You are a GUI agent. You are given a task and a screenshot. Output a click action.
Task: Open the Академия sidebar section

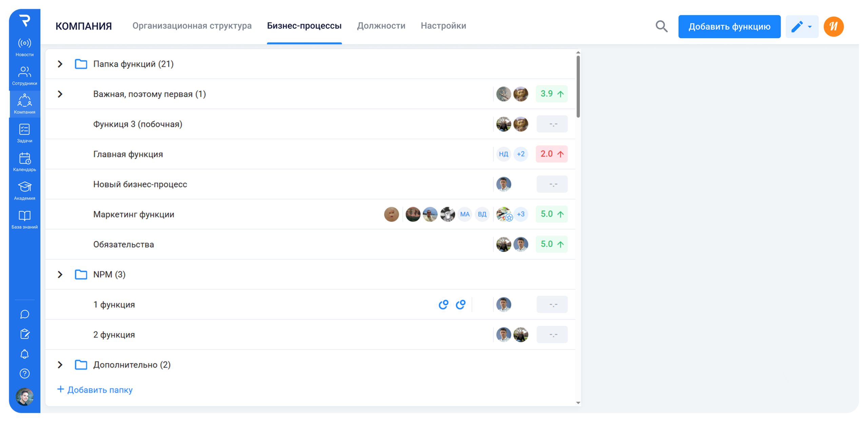point(24,190)
